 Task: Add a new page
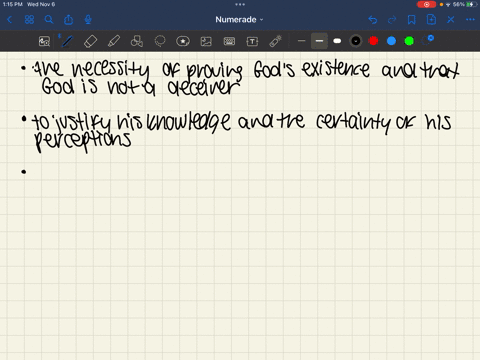(431, 20)
